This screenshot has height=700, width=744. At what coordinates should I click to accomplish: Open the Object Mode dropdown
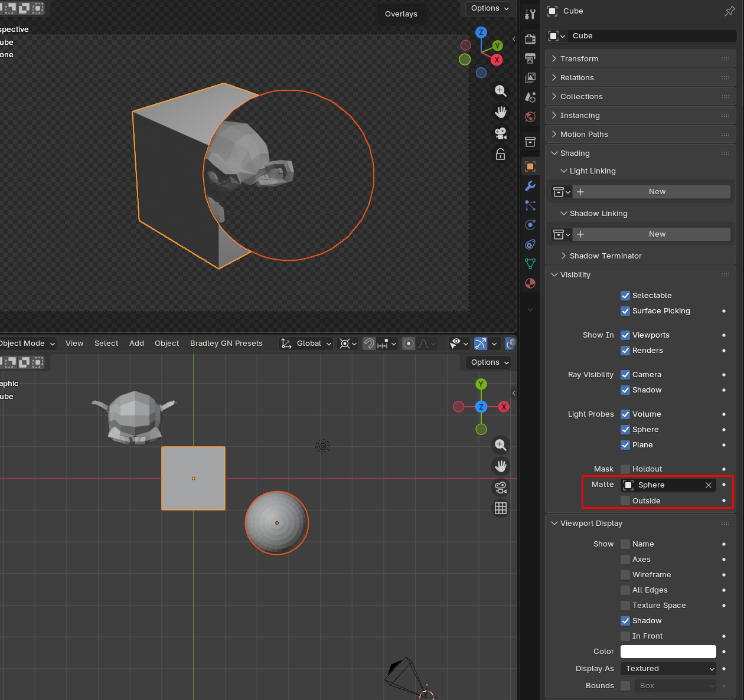[27, 344]
